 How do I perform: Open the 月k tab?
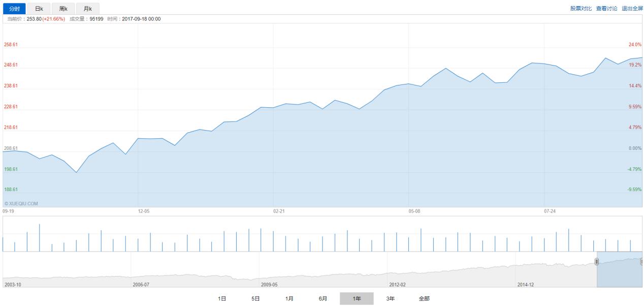[x=88, y=9]
